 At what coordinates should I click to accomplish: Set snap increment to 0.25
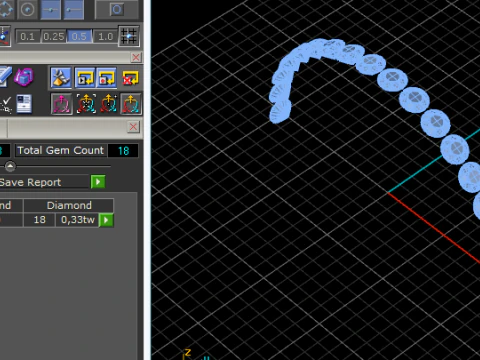click(54, 36)
